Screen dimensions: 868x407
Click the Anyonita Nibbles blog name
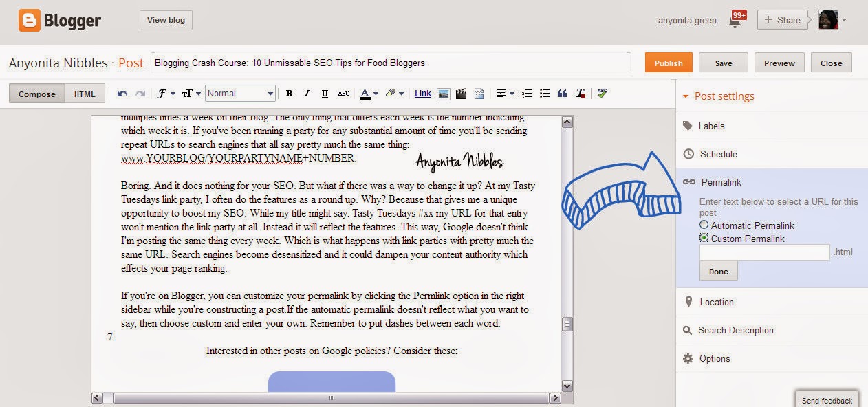pyautogui.click(x=58, y=63)
